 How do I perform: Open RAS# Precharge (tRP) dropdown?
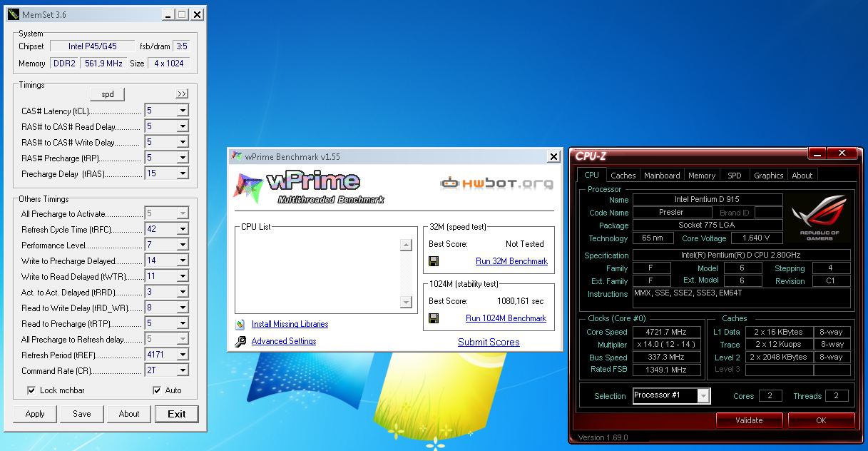[x=183, y=158]
